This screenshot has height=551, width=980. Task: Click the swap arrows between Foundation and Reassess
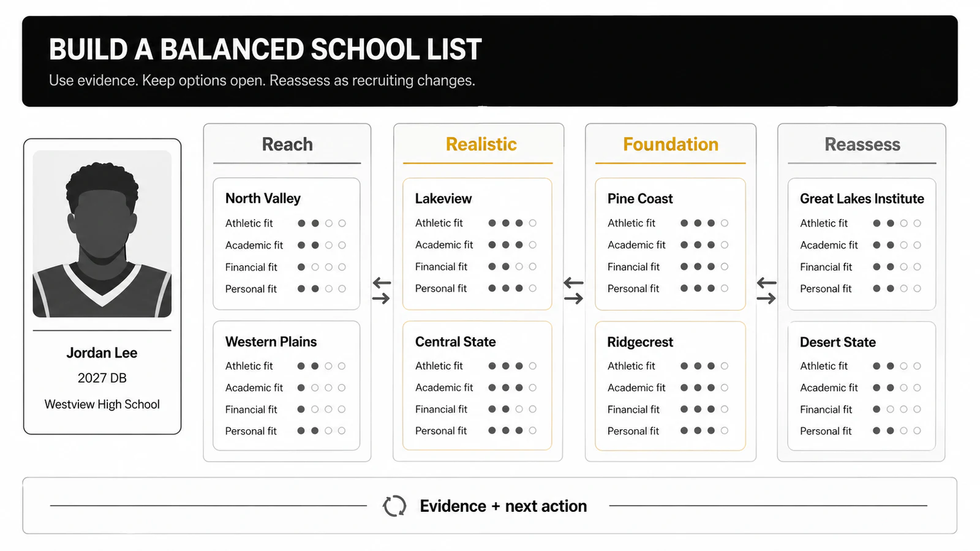click(766, 291)
